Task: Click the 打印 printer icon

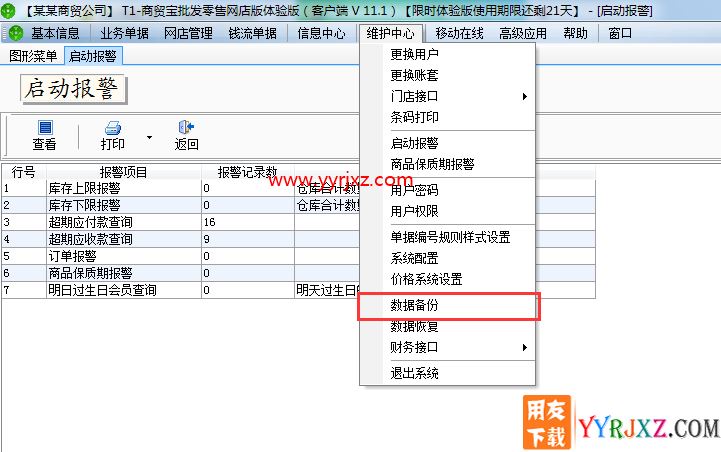Action: [113, 127]
